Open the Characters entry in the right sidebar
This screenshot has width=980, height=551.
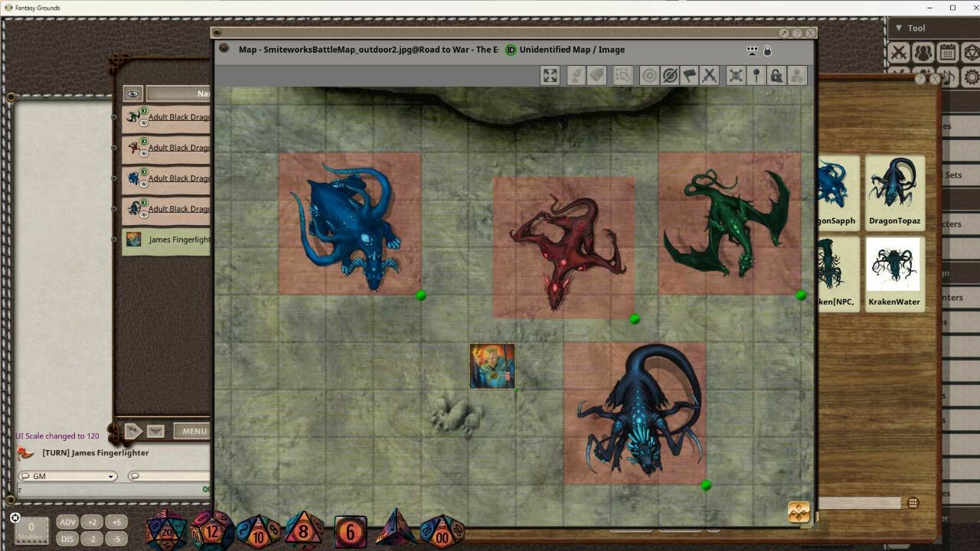pyautogui.click(x=957, y=223)
